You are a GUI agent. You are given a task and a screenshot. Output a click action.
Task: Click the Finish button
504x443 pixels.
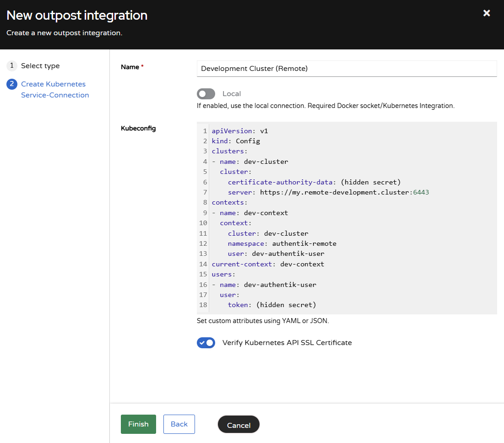coord(138,424)
